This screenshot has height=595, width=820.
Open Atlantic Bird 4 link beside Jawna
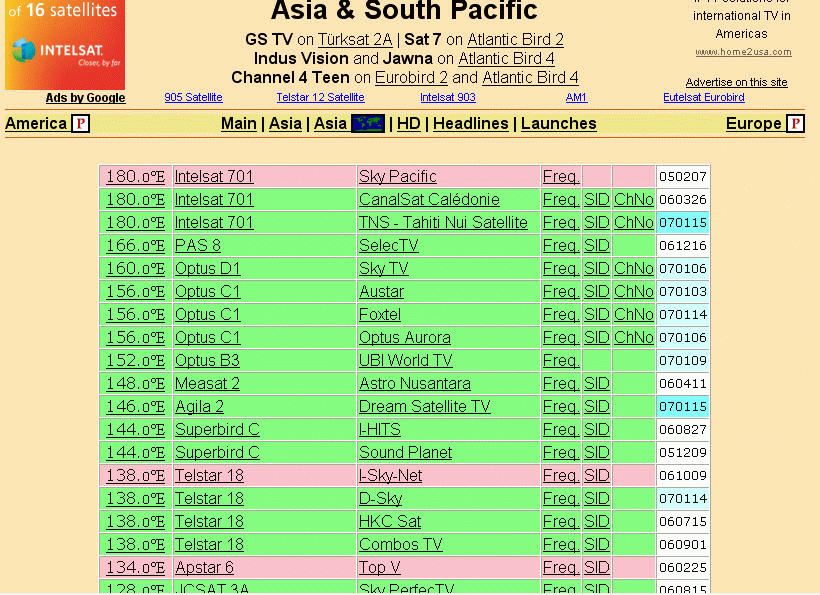coord(506,59)
